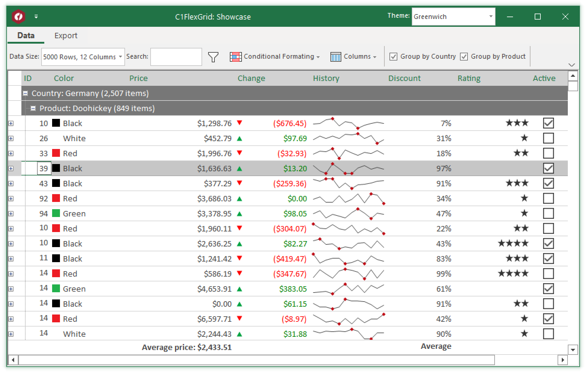Collapse the Country: Germany group
This screenshot has height=375, width=588.
(x=26, y=93)
